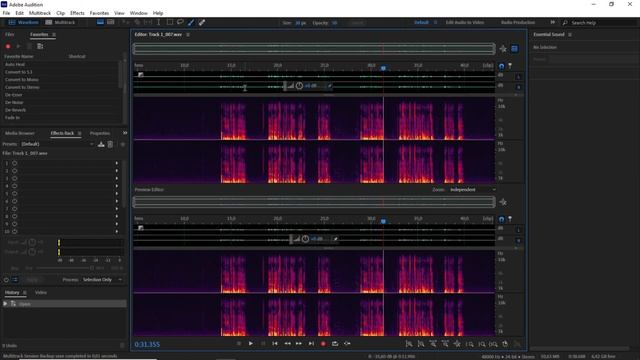Toggle the blue spectral display button beside the top overview bar
Screen dimensions: 640x360
pyautogui.click(x=514, y=49)
